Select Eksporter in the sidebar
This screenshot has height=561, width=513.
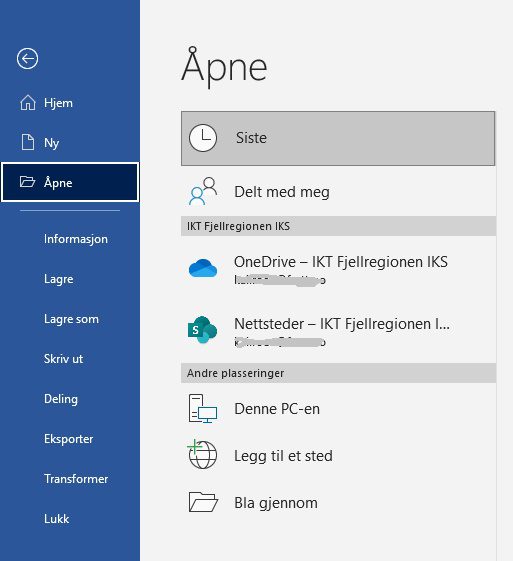click(70, 439)
